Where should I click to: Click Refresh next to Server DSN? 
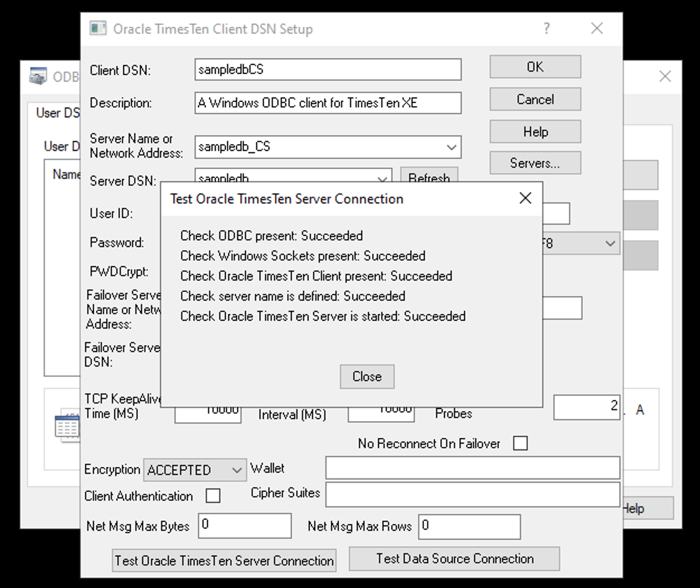[x=429, y=178]
